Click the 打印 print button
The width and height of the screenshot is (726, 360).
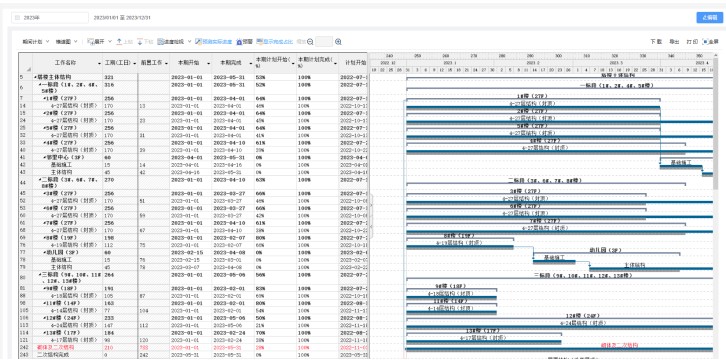(x=692, y=42)
